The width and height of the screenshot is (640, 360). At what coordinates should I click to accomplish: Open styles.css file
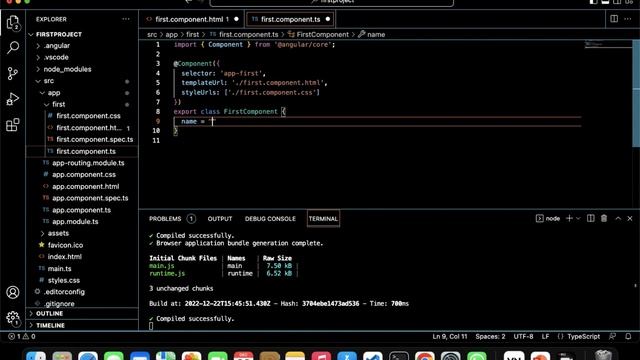point(64,280)
